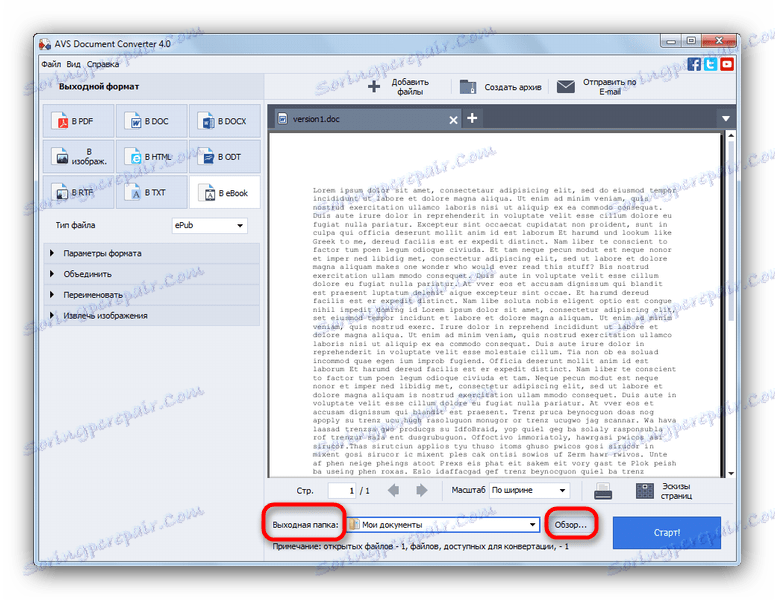Image resolution: width=775 pixels, height=600 pixels.
Task: Go to the previous page arrow
Action: (x=393, y=490)
